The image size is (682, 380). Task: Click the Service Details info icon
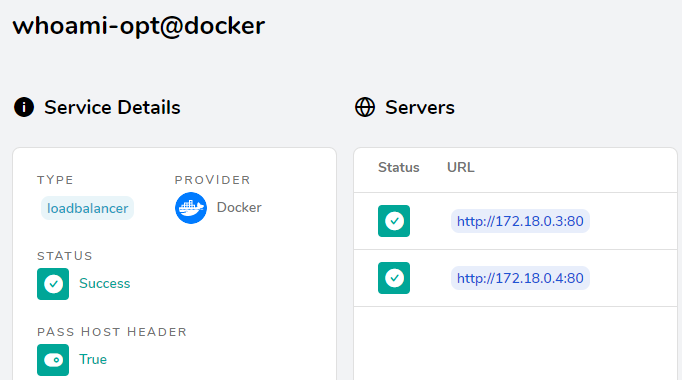tap(24, 107)
